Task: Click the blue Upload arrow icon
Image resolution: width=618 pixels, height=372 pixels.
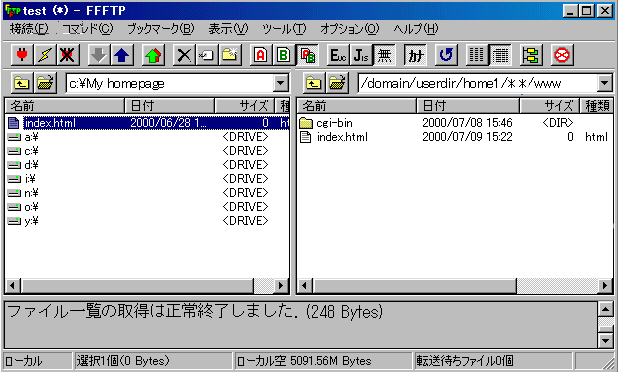Action: pyautogui.click(x=122, y=55)
